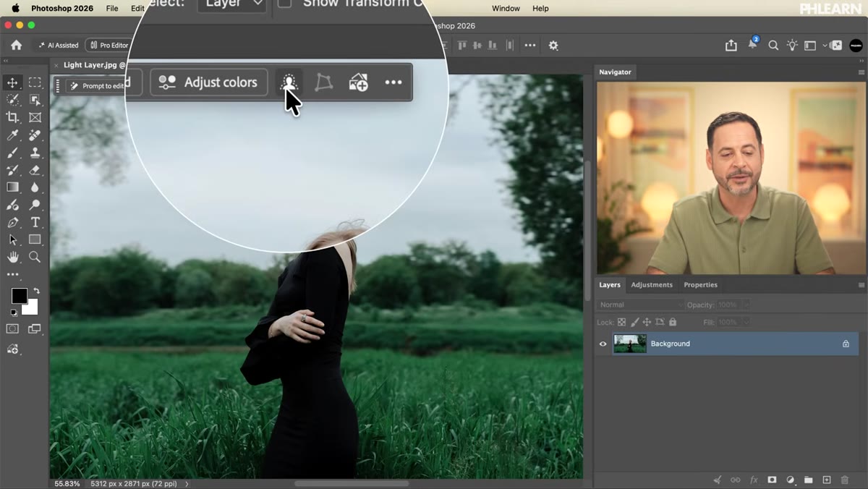Click the Share export button
This screenshot has width=868, height=489.
pyautogui.click(x=731, y=46)
